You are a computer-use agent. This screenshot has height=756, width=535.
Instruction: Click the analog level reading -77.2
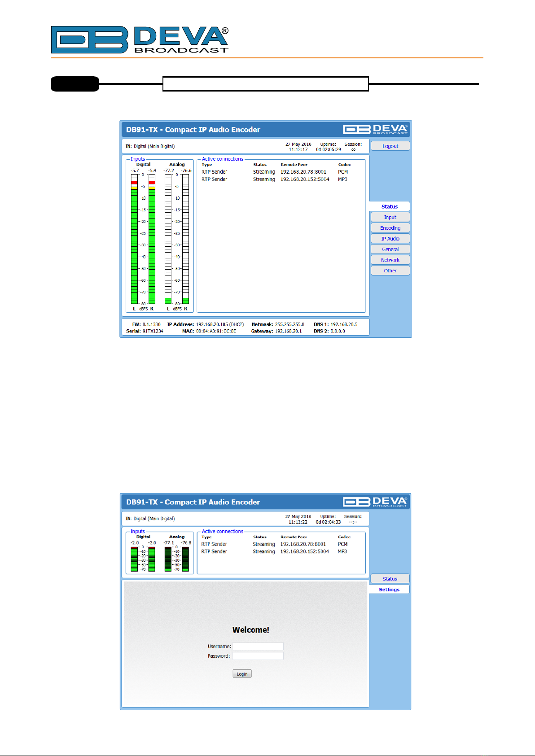click(x=169, y=170)
